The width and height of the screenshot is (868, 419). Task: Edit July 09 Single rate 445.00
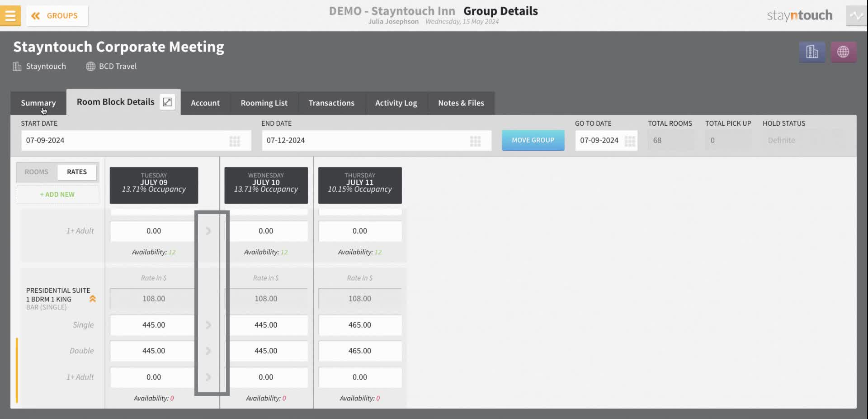click(154, 325)
